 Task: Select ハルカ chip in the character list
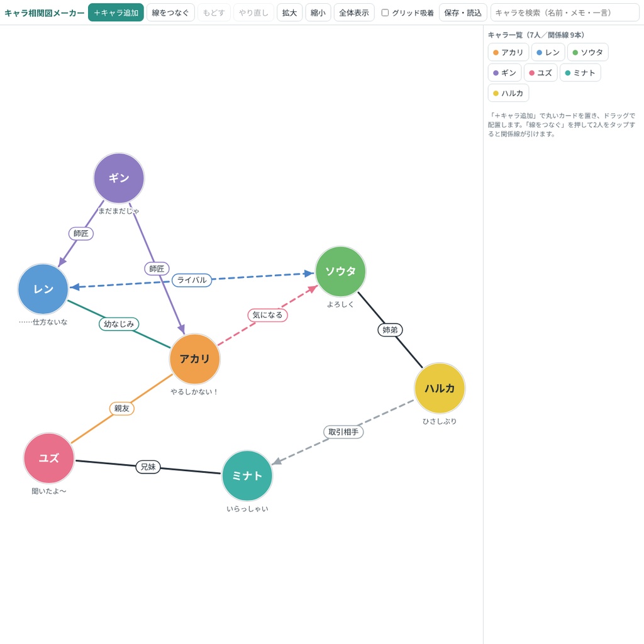click(x=508, y=93)
